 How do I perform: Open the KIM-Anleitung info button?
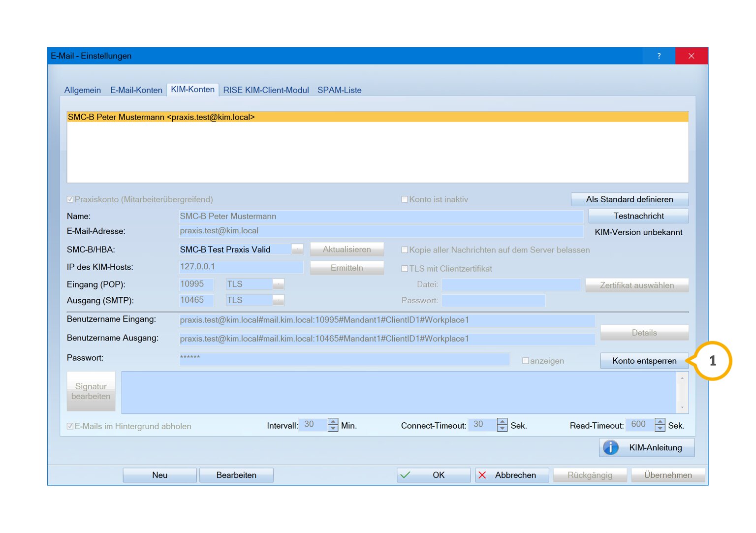[646, 447]
